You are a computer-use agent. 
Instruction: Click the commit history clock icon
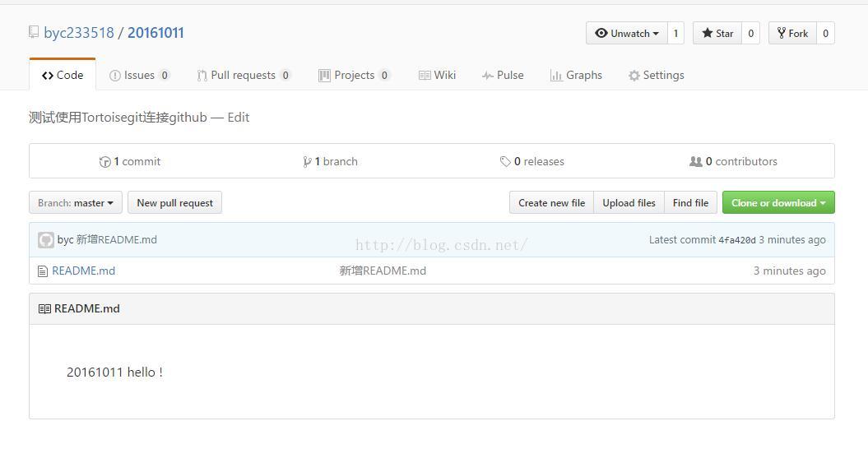click(104, 161)
